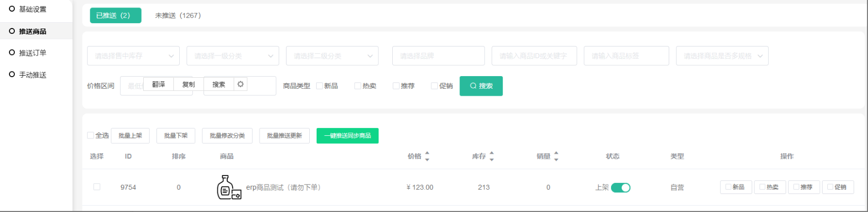Click the price column sort arrows
The height and width of the screenshot is (212, 868).
pyautogui.click(x=427, y=156)
